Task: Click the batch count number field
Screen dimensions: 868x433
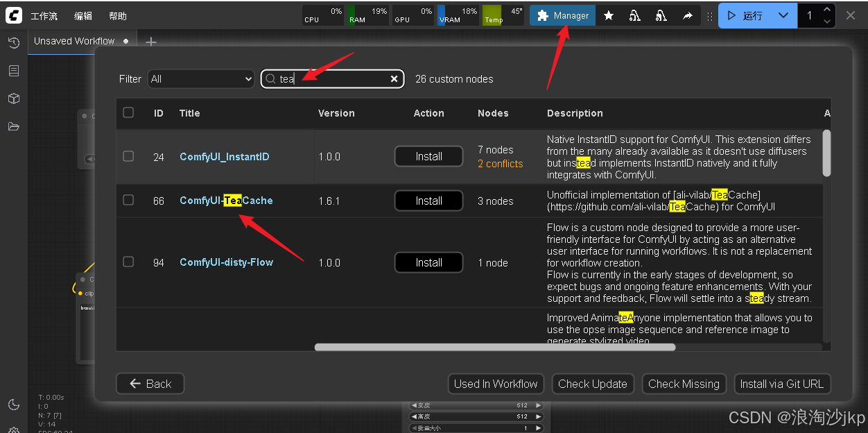Action: coord(810,15)
